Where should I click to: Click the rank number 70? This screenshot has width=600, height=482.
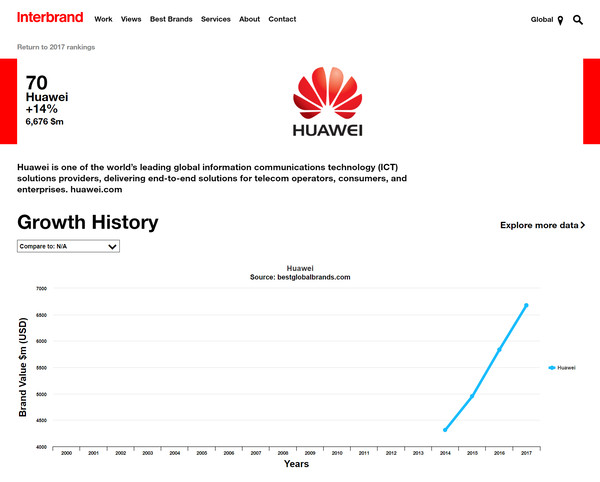pyautogui.click(x=36, y=83)
